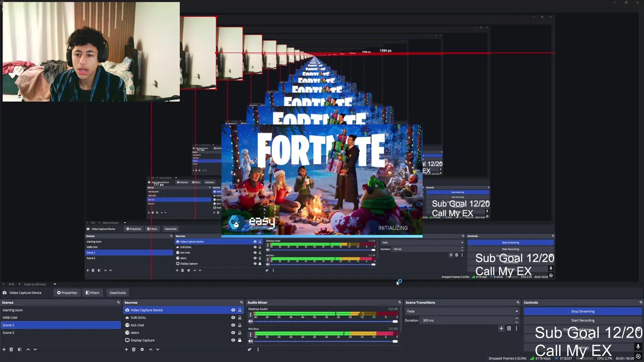Select the Display Capture source row
This screenshot has width=644, height=362.
click(x=183, y=340)
